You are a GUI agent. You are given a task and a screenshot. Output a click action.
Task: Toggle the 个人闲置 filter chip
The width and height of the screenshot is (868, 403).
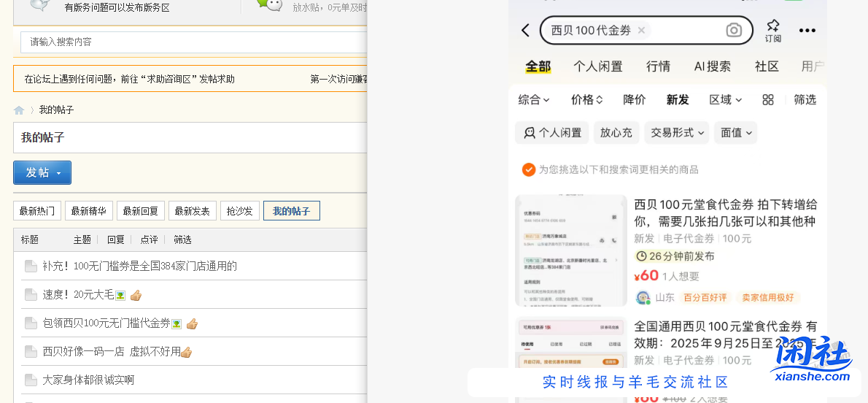[x=552, y=133]
